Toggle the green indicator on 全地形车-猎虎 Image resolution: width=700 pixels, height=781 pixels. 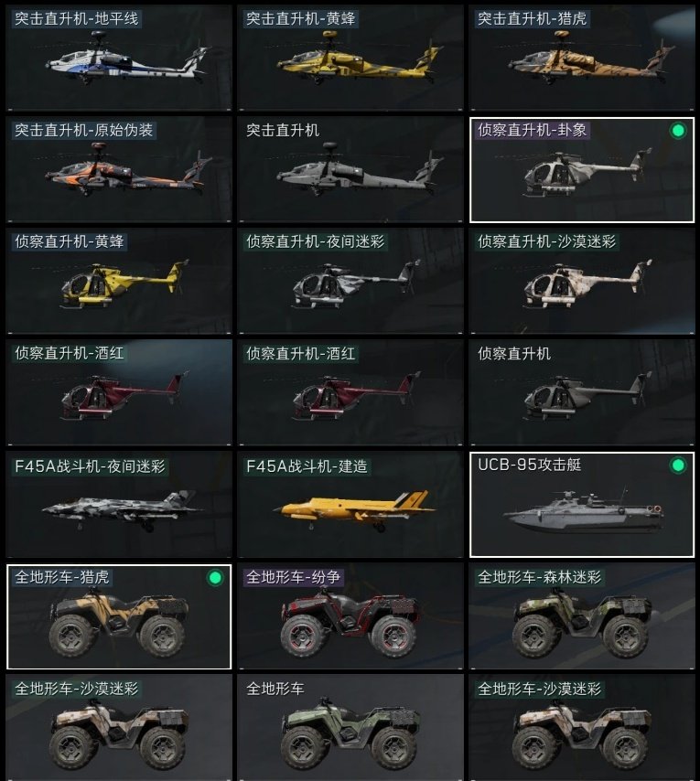point(215,578)
